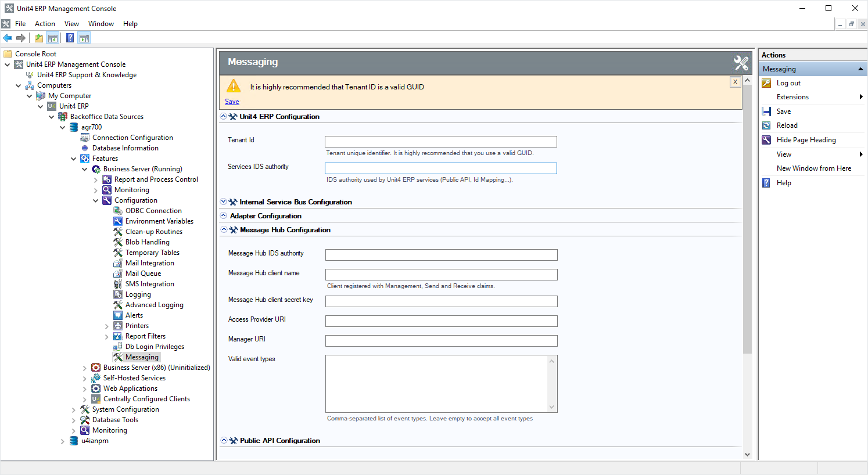Viewport: 868px width, 475px height.
Task: Click New Window from Here action
Action: point(813,168)
